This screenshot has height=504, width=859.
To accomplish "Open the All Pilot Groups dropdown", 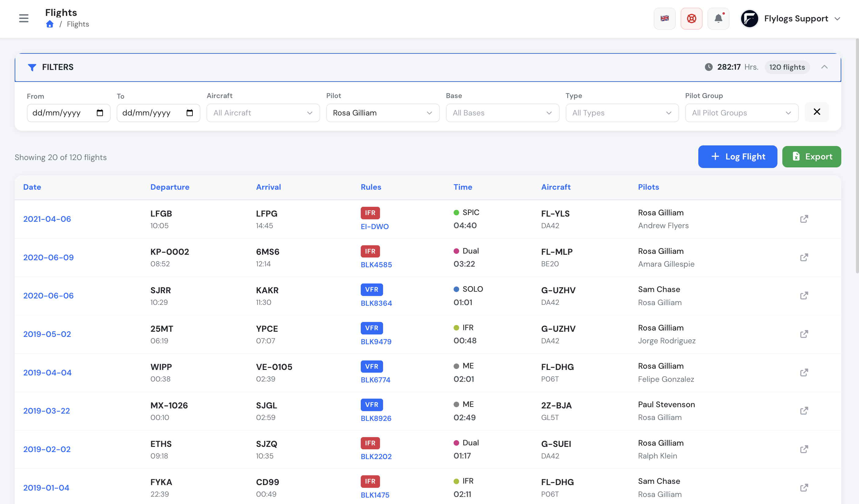I will (x=742, y=113).
